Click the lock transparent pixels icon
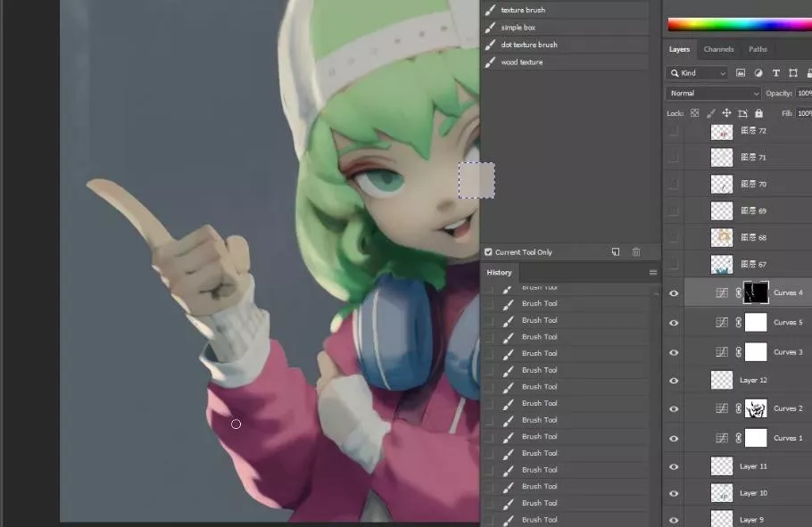The image size is (812, 527). [x=694, y=113]
